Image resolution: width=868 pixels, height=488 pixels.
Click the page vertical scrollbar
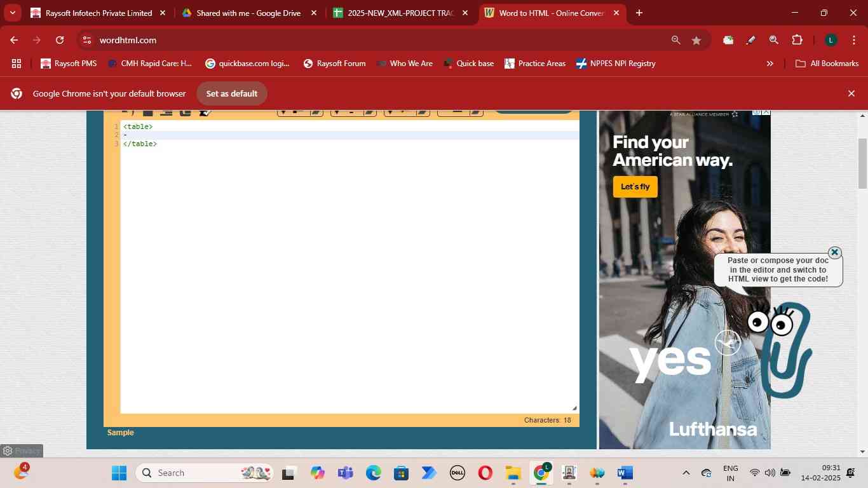pos(862,163)
